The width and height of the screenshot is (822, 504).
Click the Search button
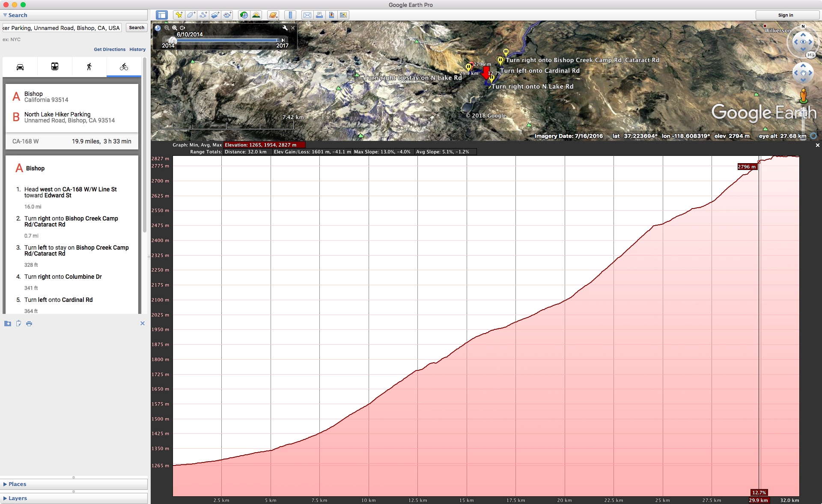point(137,28)
